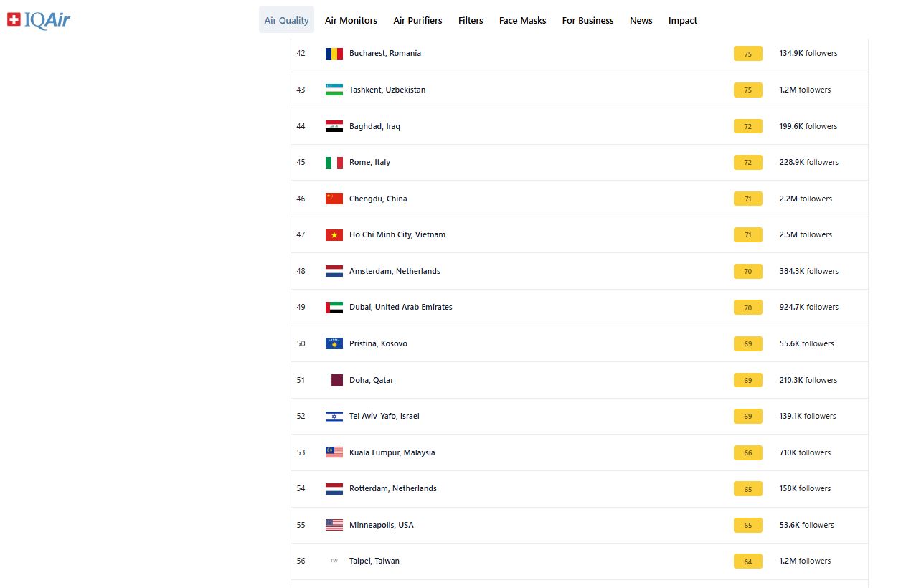Image resolution: width=911 pixels, height=588 pixels.
Task: Open the Air Quality menu tab
Action: (286, 20)
